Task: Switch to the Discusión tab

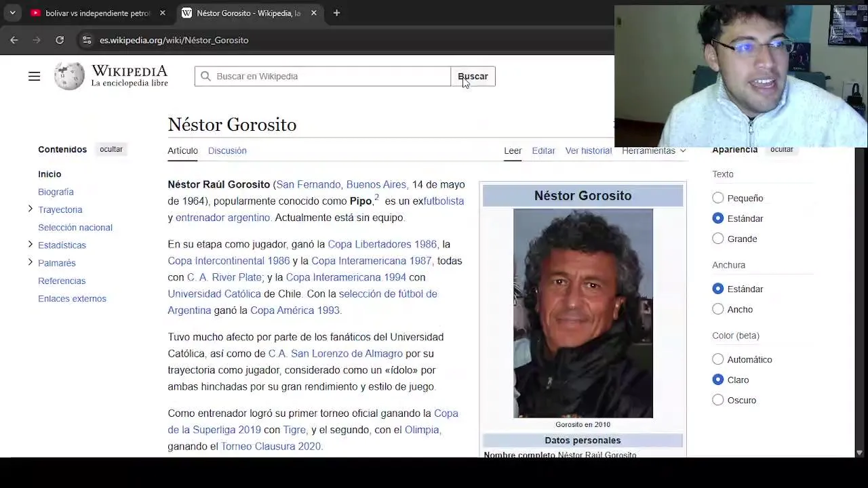Action: coord(227,150)
